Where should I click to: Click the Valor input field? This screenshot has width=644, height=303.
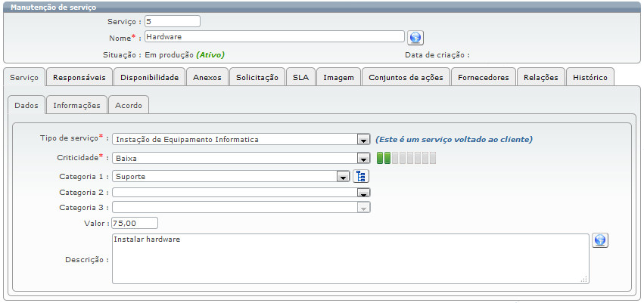[x=134, y=223]
